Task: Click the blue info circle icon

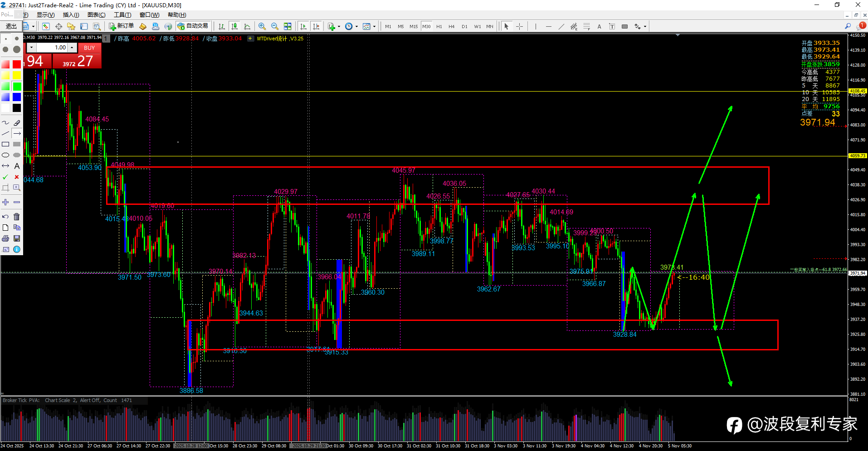Action: (x=17, y=249)
